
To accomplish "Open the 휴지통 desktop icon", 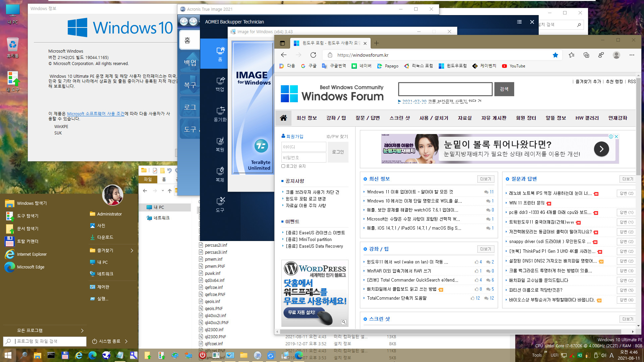I will pyautogui.click(x=13, y=48).
